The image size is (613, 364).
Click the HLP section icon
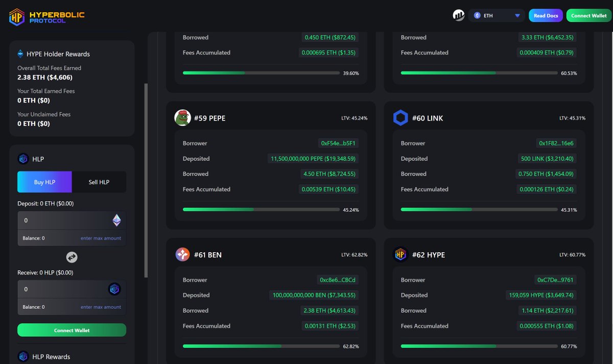pos(22,159)
